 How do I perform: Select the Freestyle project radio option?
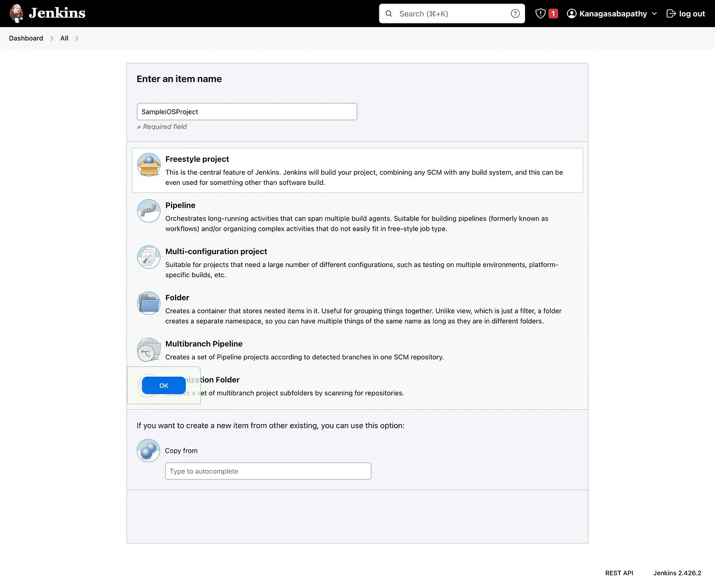click(x=197, y=159)
